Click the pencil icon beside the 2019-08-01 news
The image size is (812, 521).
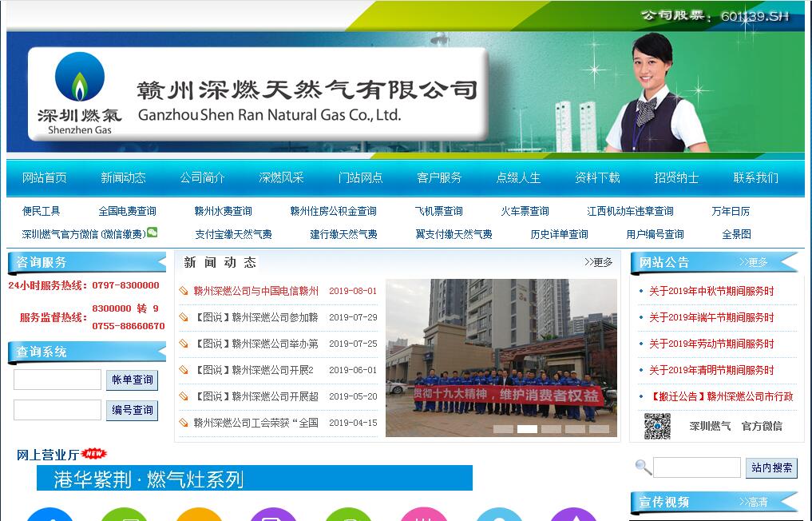pos(184,291)
